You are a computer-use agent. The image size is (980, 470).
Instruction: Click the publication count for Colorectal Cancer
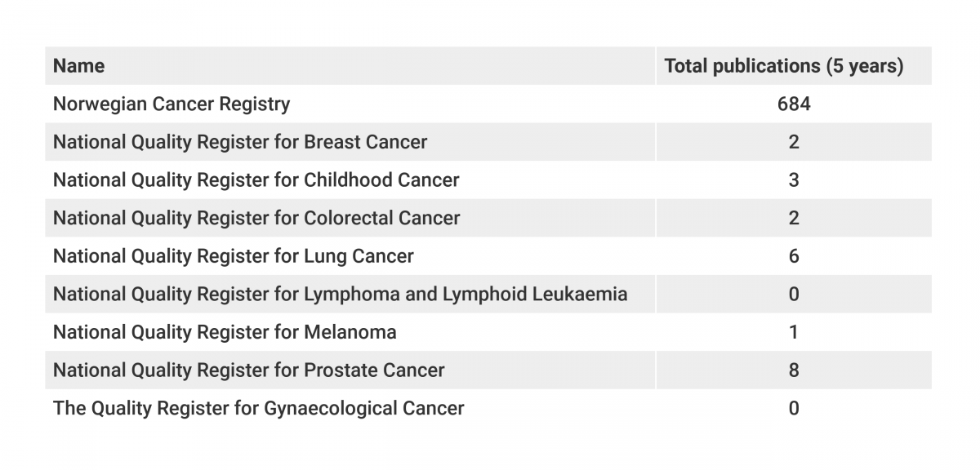(794, 219)
